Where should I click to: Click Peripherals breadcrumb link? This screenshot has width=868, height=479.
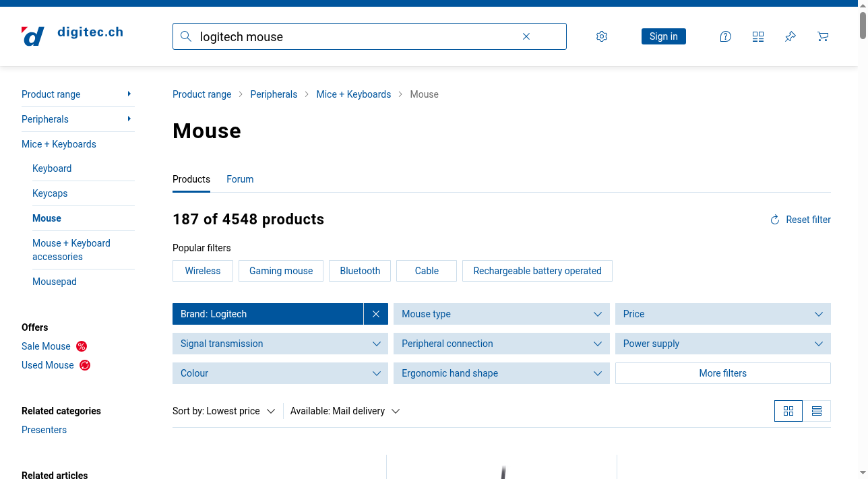pos(274,94)
